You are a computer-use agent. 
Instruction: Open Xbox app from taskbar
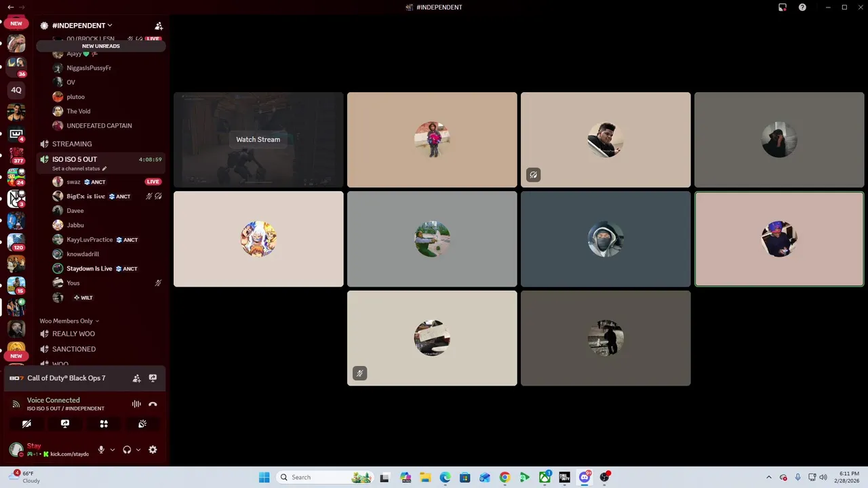click(545, 477)
